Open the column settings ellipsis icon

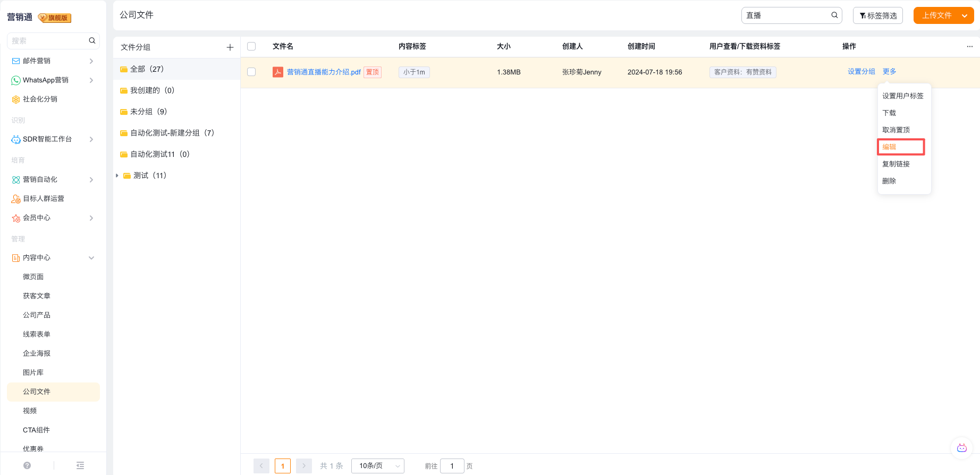point(969,46)
